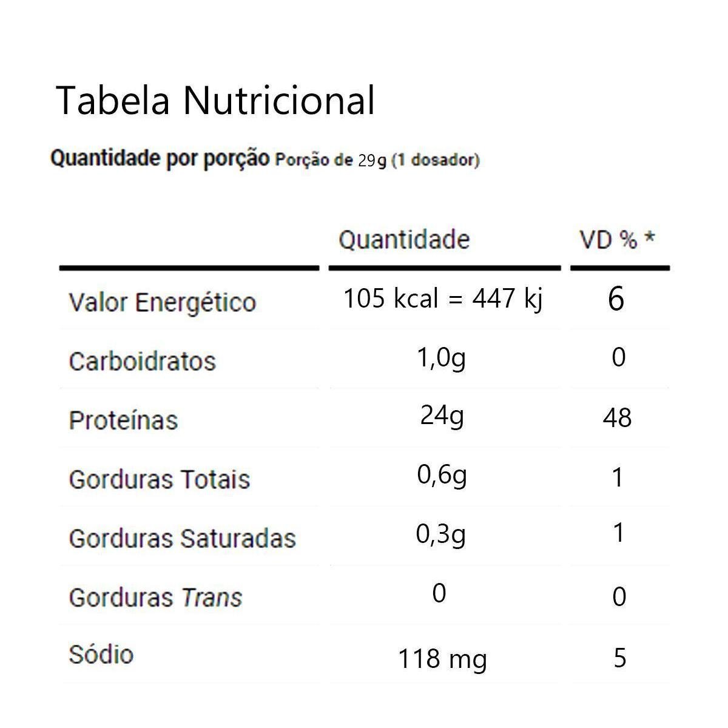Click the Proteínas row label
This screenshot has width=728, height=728.
[x=123, y=420]
